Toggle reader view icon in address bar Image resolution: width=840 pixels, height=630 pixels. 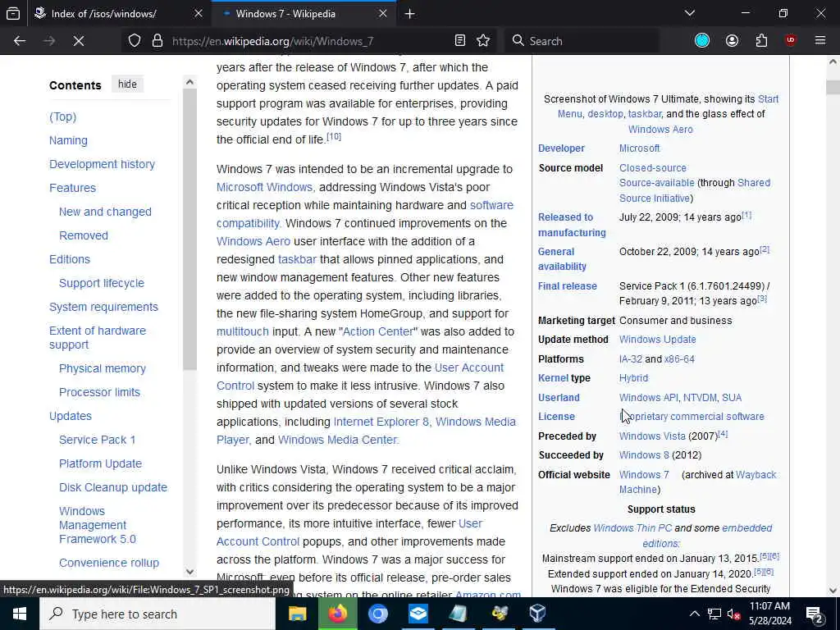(x=459, y=41)
